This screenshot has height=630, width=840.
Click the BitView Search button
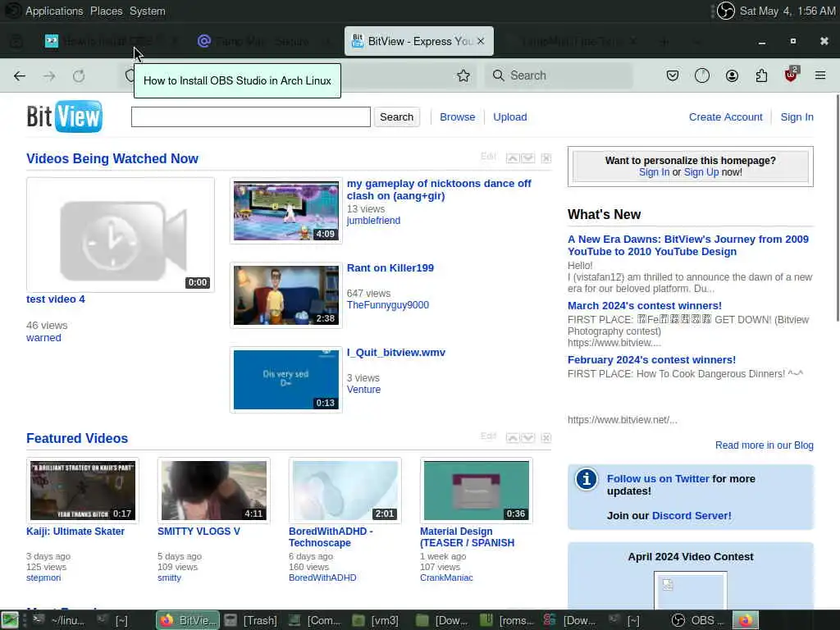pos(396,116)
